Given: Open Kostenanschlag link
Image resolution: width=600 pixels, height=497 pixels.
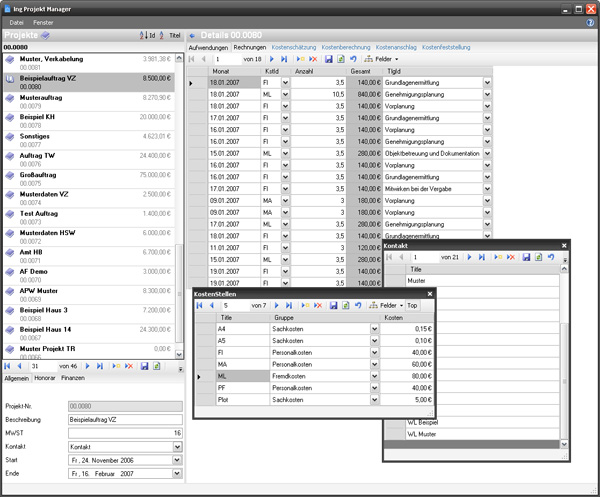Looking at the screenshot, I should click(x=396, y=47).
